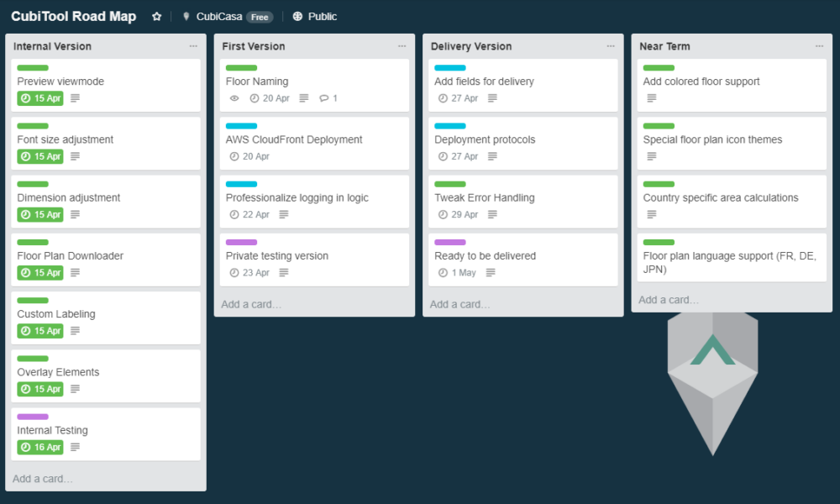840x504 pixels.
Task: Open the Dimension adjustment card
Action: [x=106, y=202]
